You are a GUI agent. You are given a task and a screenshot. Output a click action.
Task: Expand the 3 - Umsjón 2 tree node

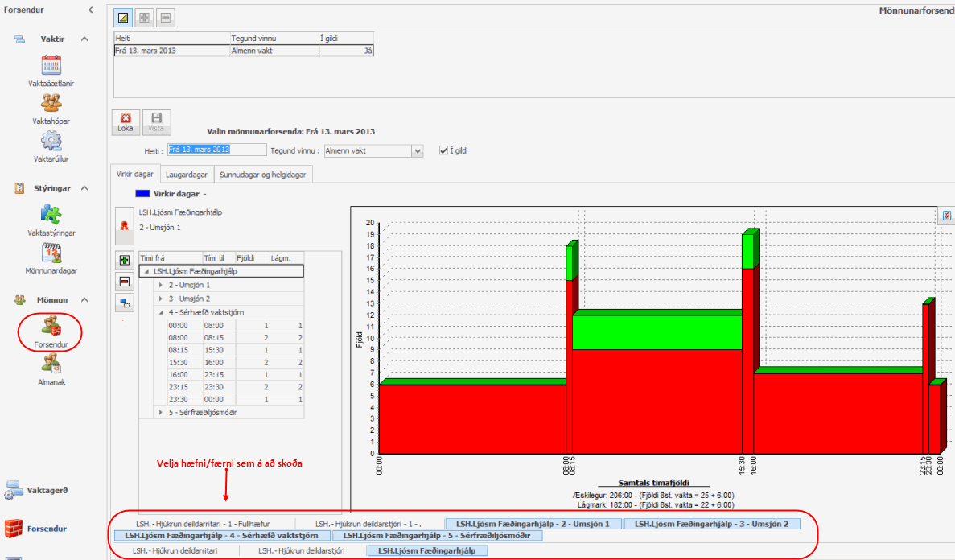click(161, 299)
